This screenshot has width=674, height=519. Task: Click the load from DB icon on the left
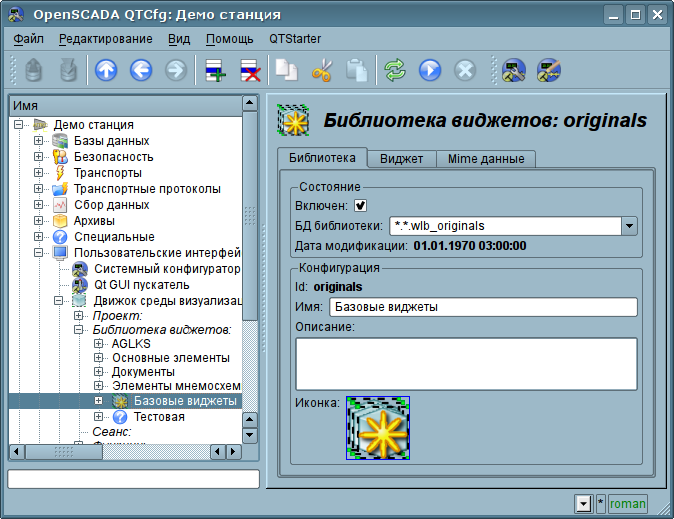point(33,70)
